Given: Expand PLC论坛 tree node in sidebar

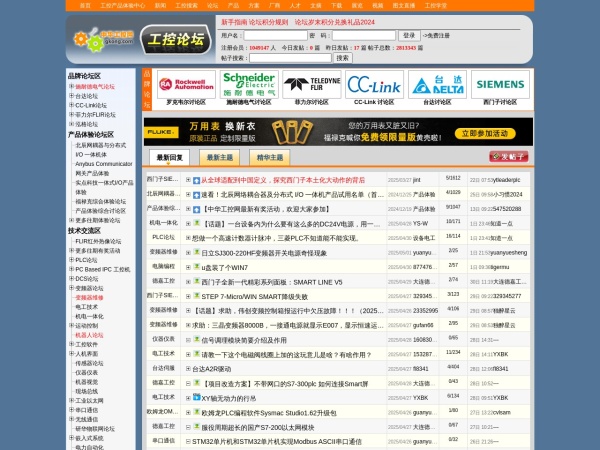Looking at the screenshot, I should coord(71,260).
